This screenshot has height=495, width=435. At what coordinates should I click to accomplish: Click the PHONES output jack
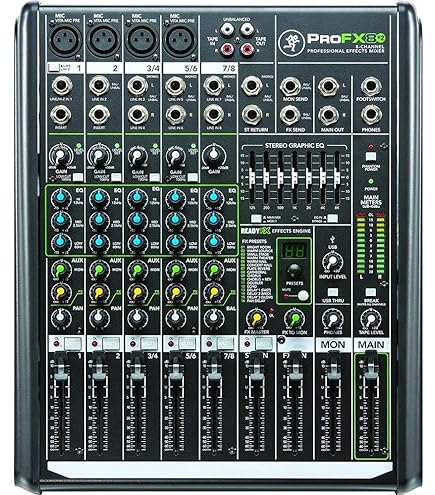click(371, 114)
